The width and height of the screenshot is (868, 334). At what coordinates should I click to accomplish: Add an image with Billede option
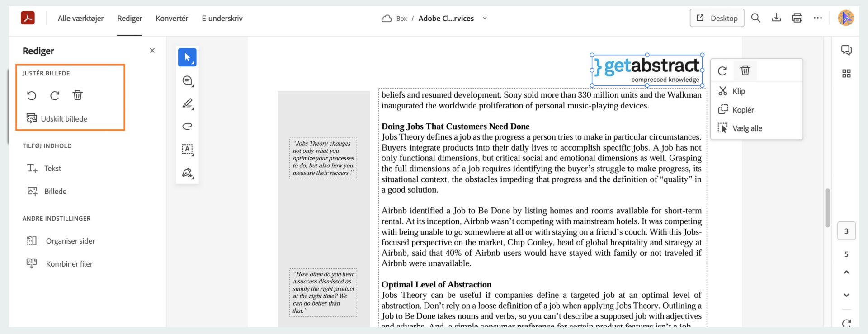47,191
